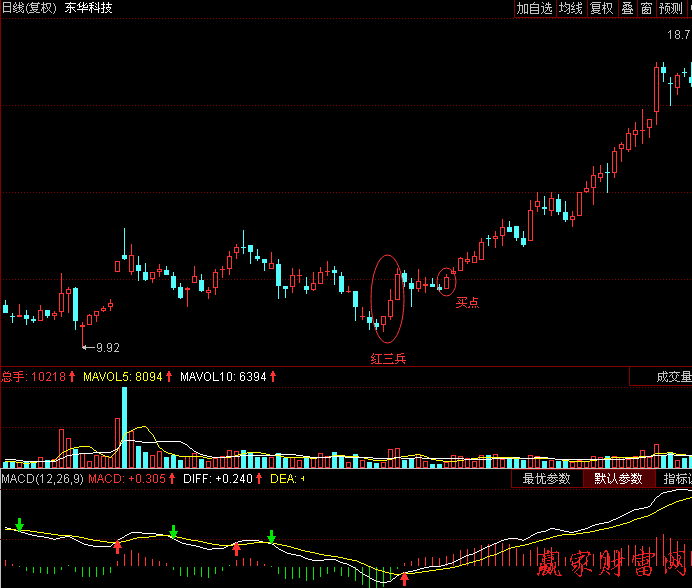Click the 买点 buy point label
The image size is (692, 588).
[x=467, y=302]
